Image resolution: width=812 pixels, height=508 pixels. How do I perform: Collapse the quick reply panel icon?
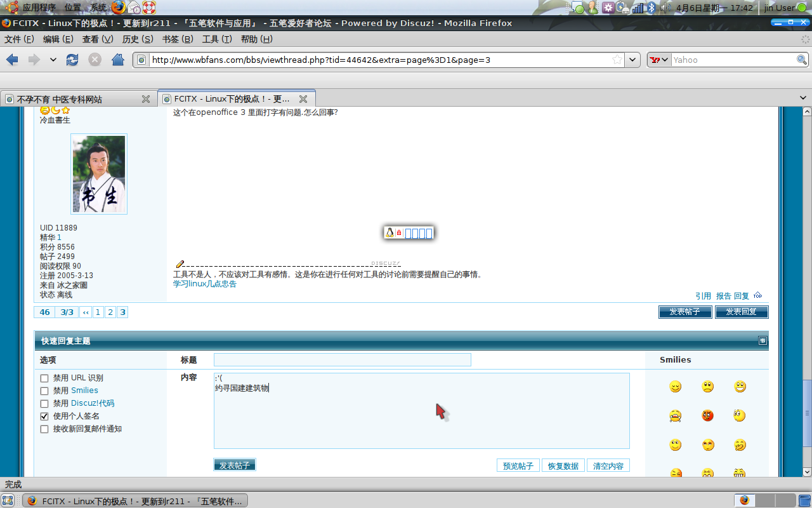763,340
